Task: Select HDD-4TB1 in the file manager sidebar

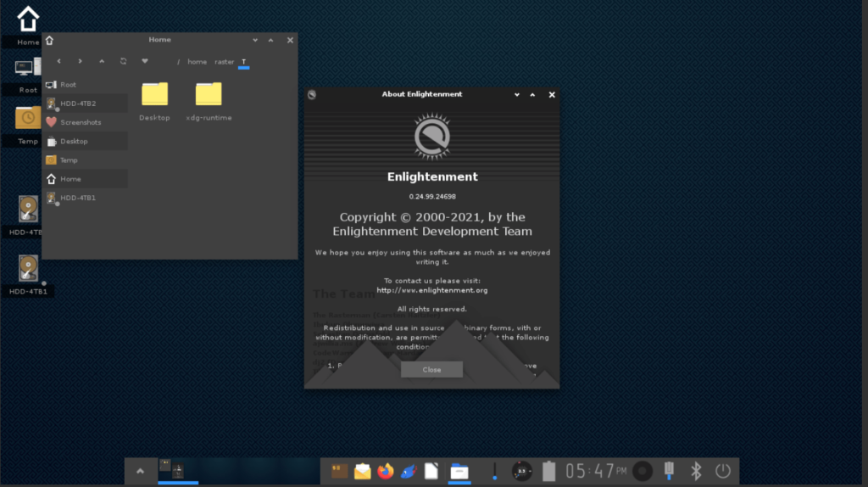Action: [x=86, y=198]
